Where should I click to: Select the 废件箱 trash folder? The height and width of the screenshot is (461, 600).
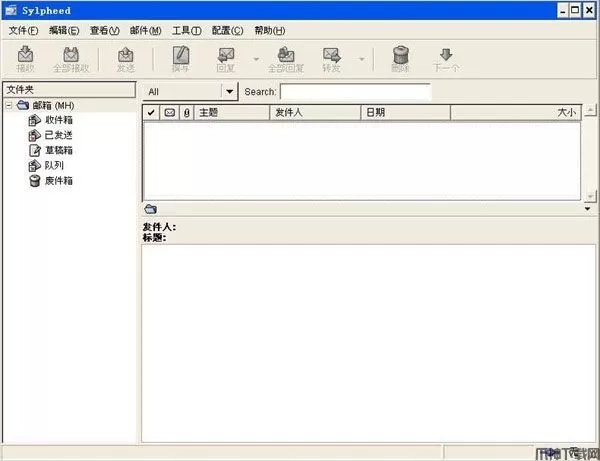[x=51, y=181]
